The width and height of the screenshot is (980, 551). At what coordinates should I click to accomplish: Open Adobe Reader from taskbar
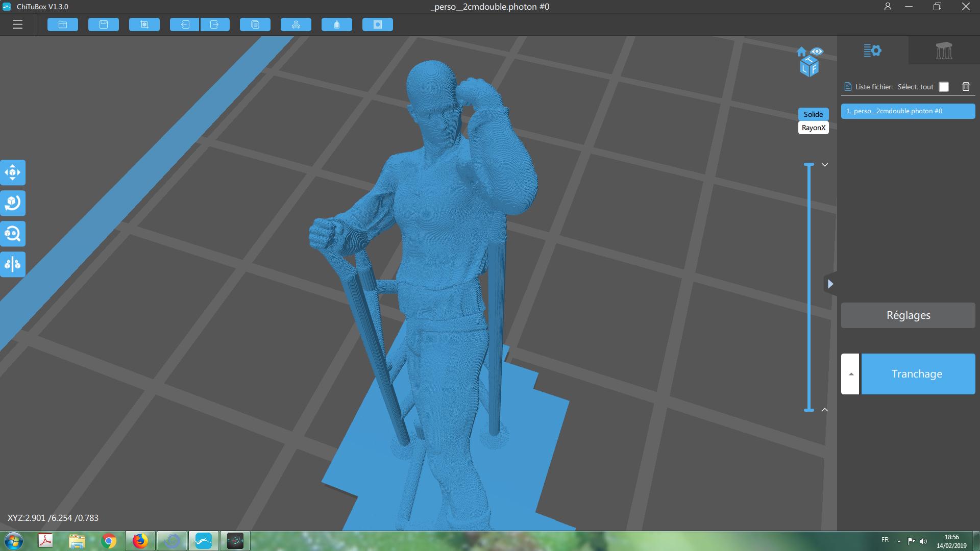[45, 541]
